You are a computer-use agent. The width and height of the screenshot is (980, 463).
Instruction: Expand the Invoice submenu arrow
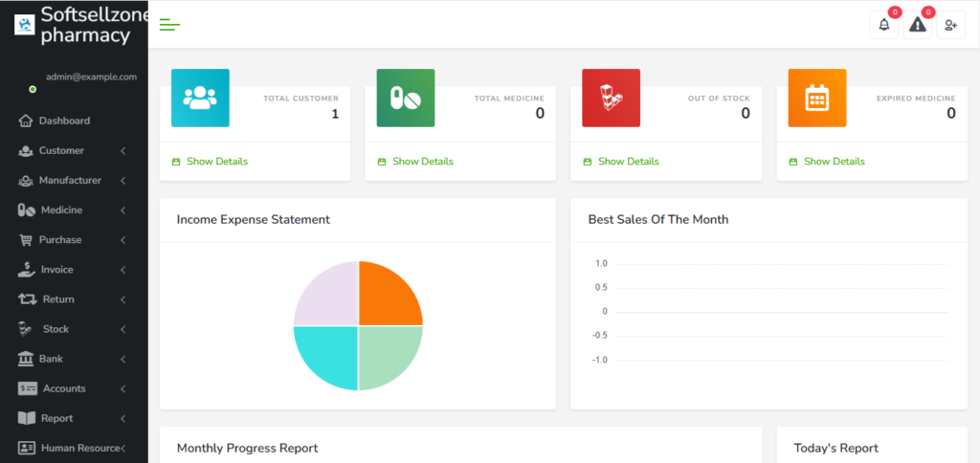(123, 270)
